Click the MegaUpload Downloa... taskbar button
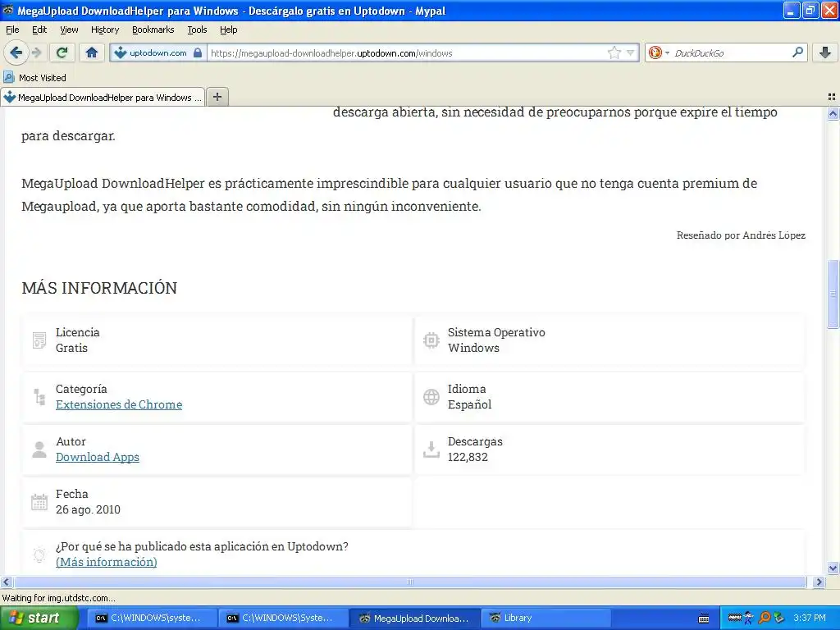The width and height of the screenshot is (840, 630). [414, 619]
